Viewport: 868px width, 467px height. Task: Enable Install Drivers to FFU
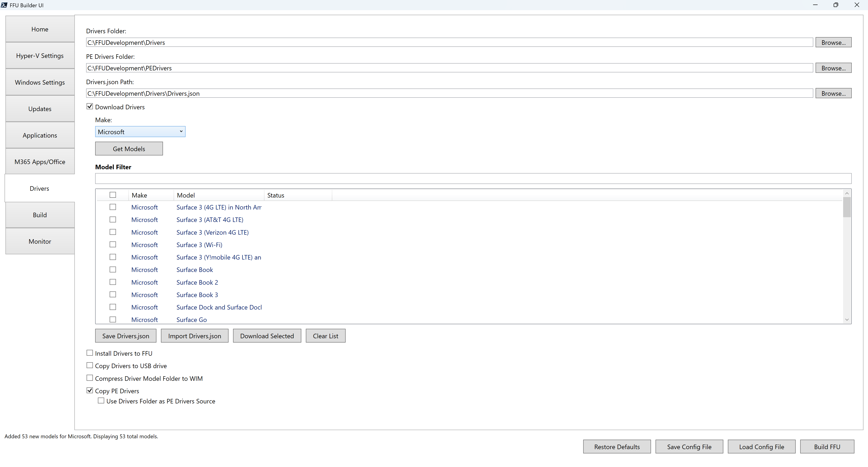(90, 353)
